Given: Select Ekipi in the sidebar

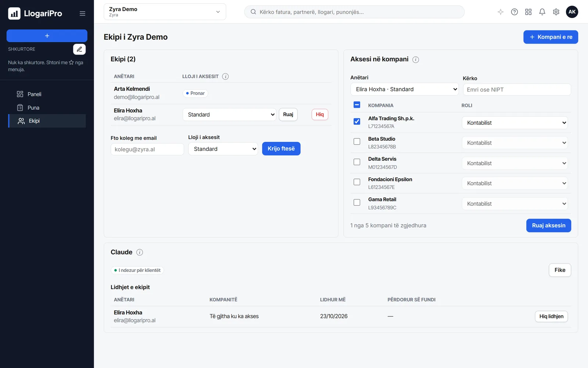Looking at the screenshot, I should tap(47, 121).
